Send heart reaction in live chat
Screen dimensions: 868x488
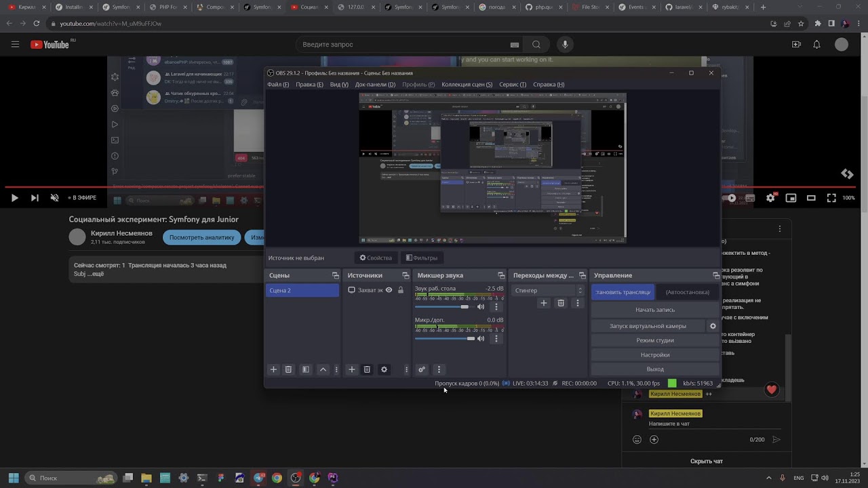[771, 390]
